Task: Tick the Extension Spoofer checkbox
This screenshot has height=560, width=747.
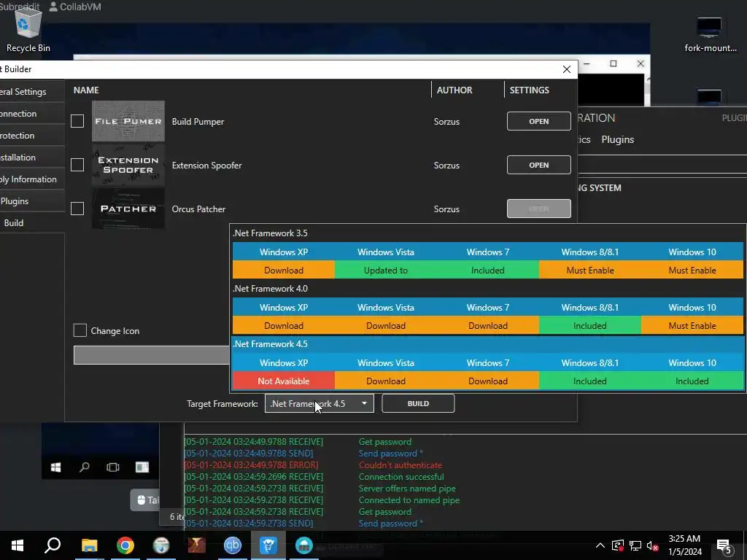Action: click(77, 165)
